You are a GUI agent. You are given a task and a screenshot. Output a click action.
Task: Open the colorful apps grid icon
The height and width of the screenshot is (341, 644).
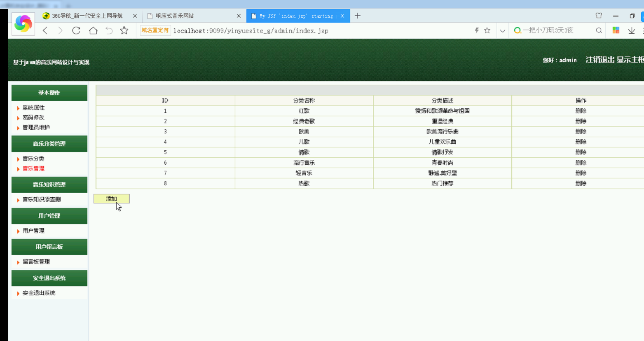pyautogui.click(x=616, y=30)
